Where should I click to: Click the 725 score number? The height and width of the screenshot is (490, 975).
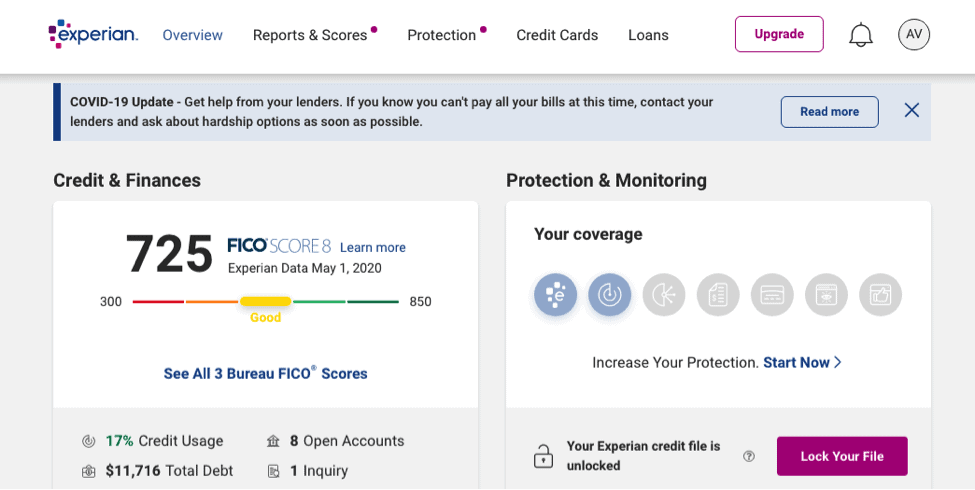169,254
